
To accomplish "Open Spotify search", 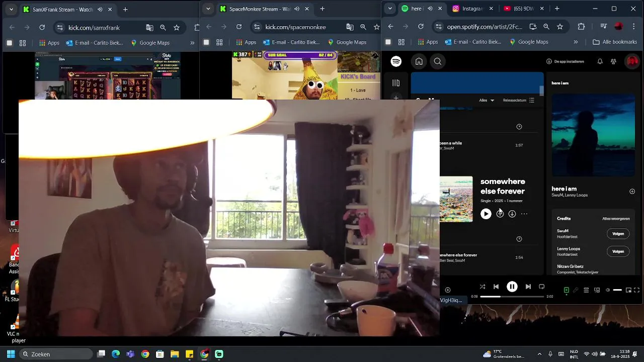I will tap(438, 61).
